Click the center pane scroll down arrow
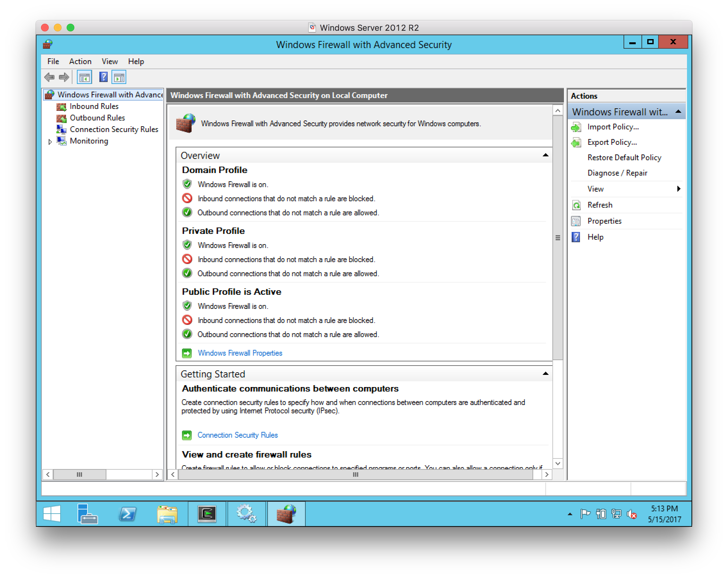Image resolution: width=728 pixels, height=578 pixels. (558, 464)
